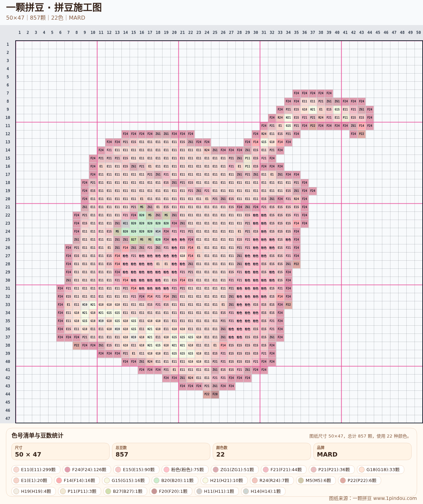Viewport: 423px width, 504px height.
Task: Click column header number 20
Action: coord(174,33)
